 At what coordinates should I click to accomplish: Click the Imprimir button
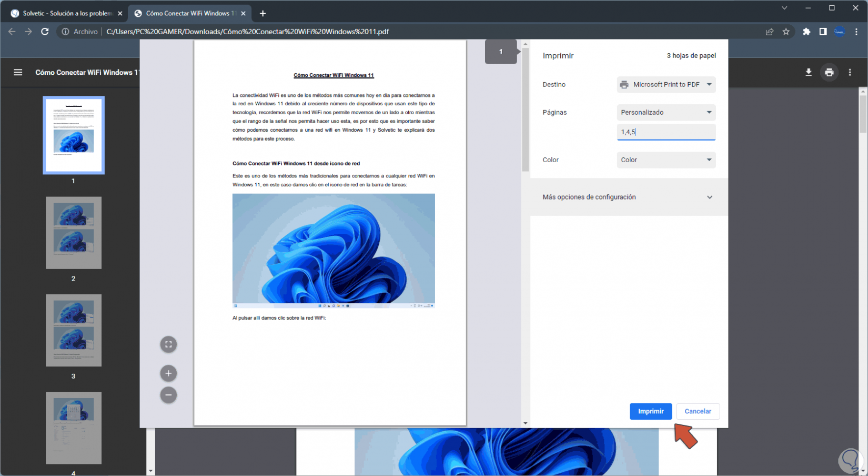(x=651, y=411)
